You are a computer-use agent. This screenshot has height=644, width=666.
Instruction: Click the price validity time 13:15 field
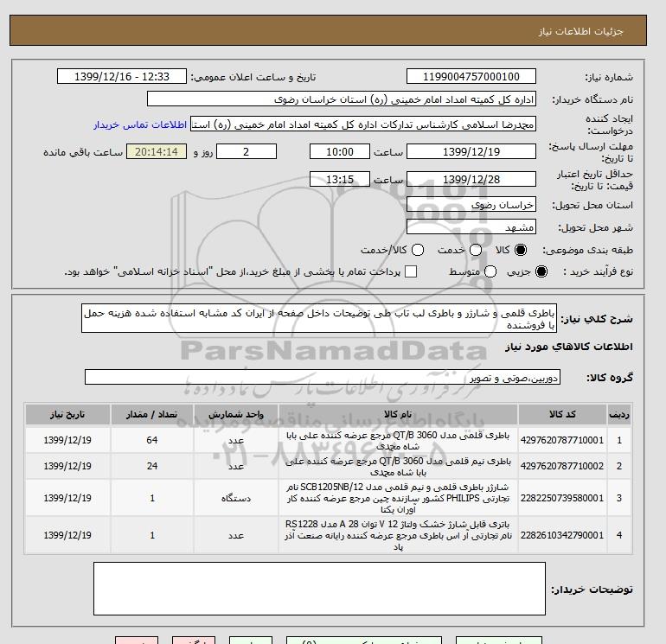[340, 179]
